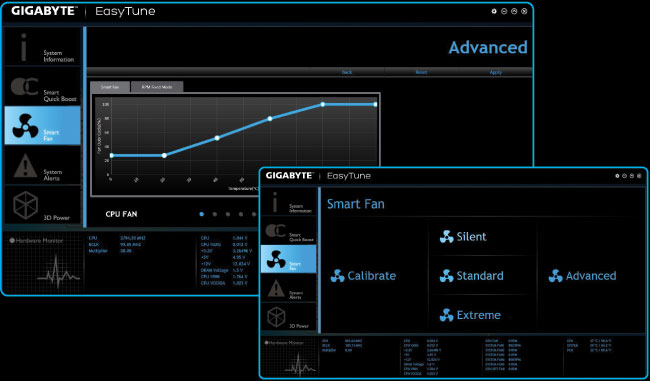Image resolution: width=650 pixels, height=381 pixels.
Task: Click the third fan curve point near 50% duty
Action: coord(217,138)
